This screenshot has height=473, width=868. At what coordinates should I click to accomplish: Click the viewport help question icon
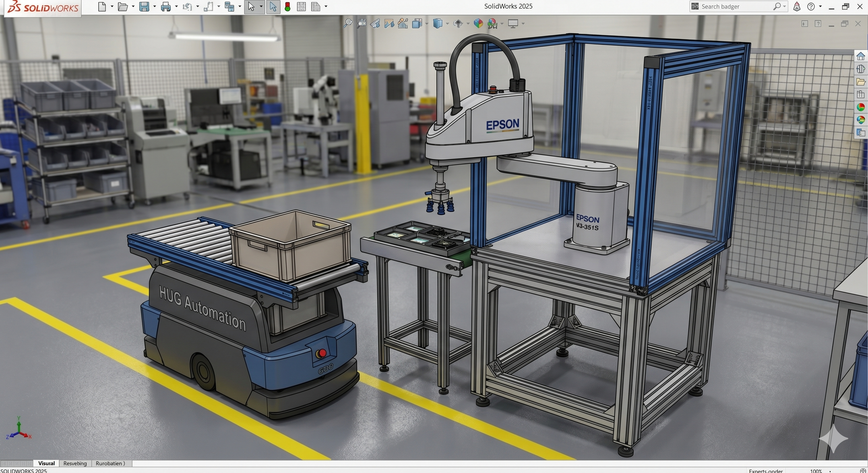(818, 24)
